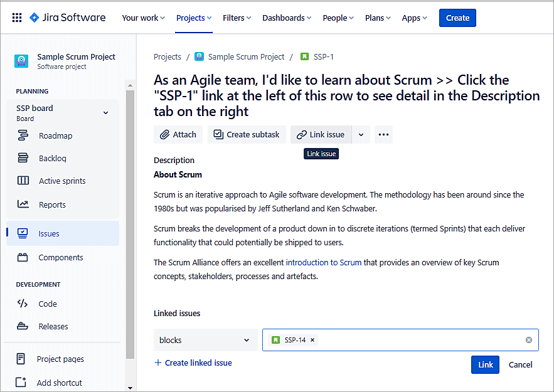Remove the SSP-14 tag from field
The image size is (554, 392).
pyautogui.click(x=313, y=340)
